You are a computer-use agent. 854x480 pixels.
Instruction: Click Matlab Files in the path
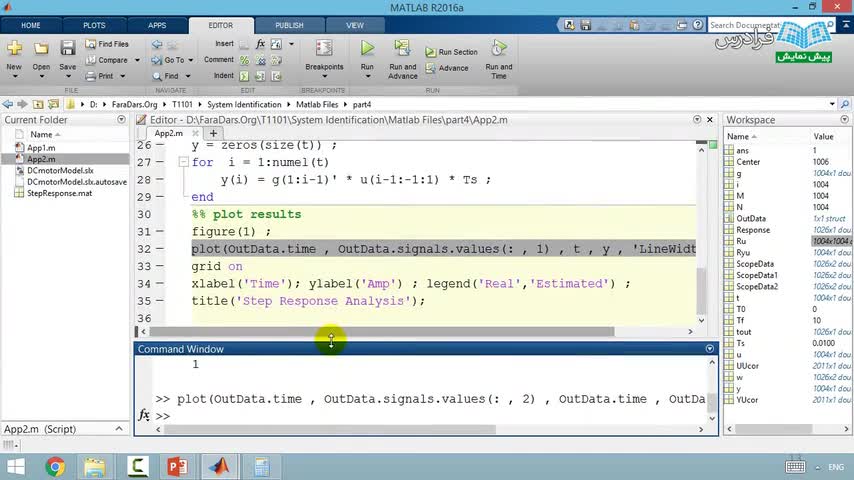317,105
